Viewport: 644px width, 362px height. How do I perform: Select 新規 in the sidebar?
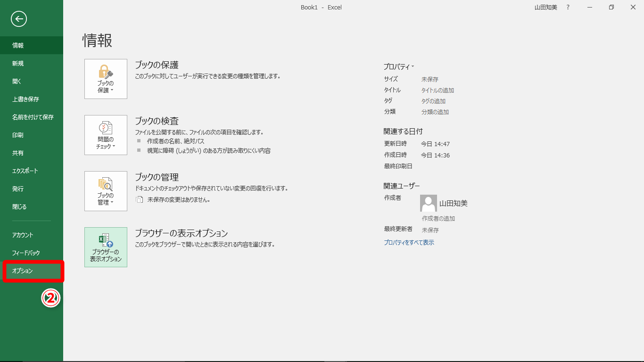32,63
